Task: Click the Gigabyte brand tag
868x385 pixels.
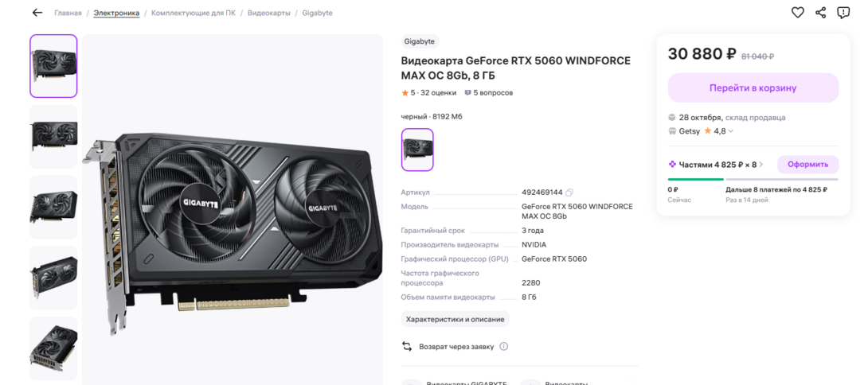Action: pos(420,41)
